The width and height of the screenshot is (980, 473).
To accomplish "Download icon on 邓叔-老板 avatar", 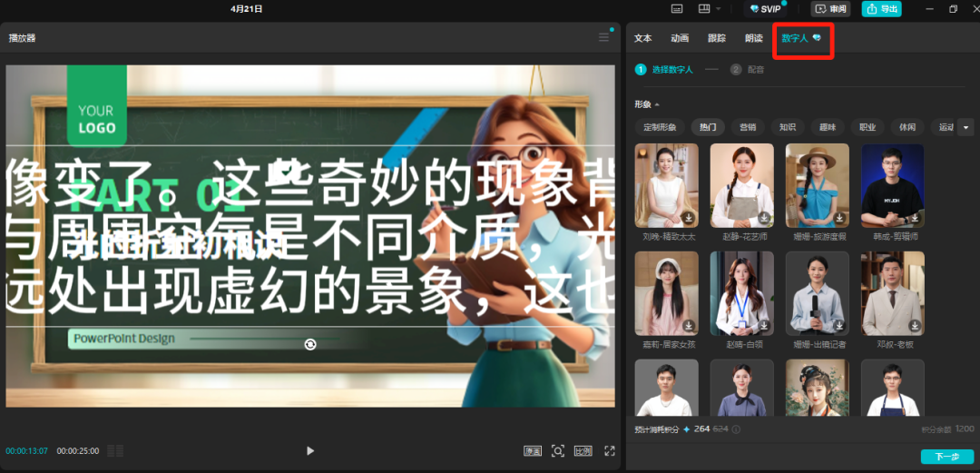I will tap(915, 327).
